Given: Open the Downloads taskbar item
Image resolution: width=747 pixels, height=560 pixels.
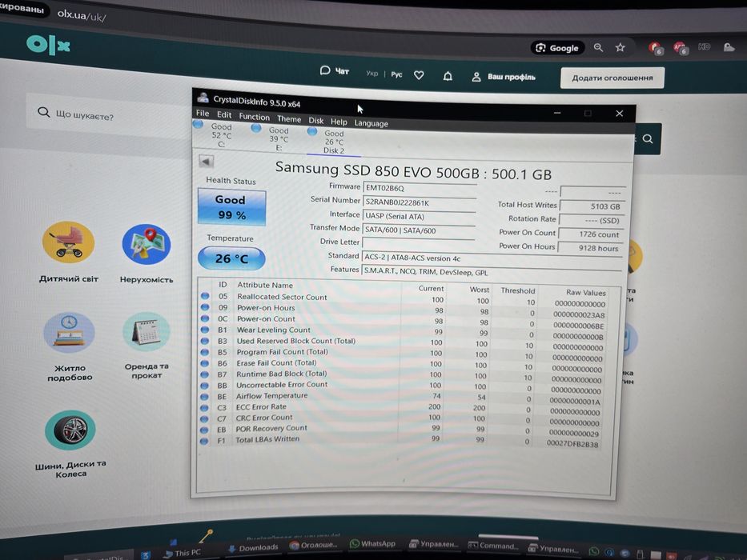Looking at the screenshot, I should (x=254, y=548).
